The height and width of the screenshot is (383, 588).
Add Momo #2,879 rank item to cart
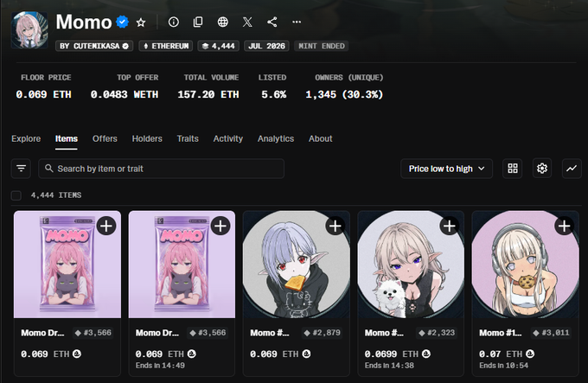point(335,226)
